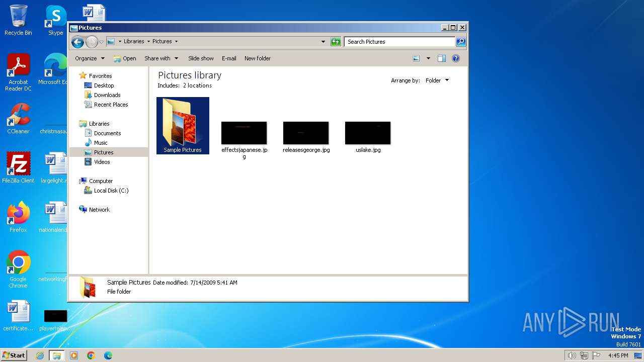Open the recent pages dropdown arrow
The height and width of the screenshot is (362, 644).
pos(101,42)
